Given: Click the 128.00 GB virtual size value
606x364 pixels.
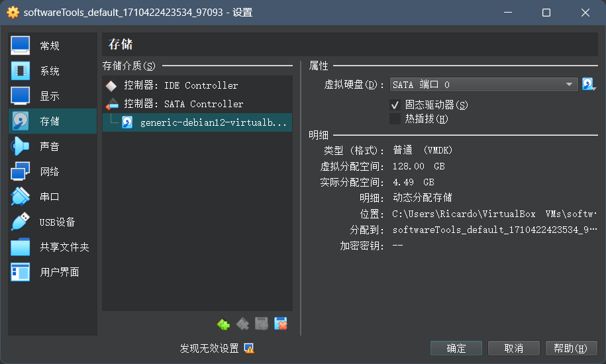Looking at the screenshot, I should point(419,166).
